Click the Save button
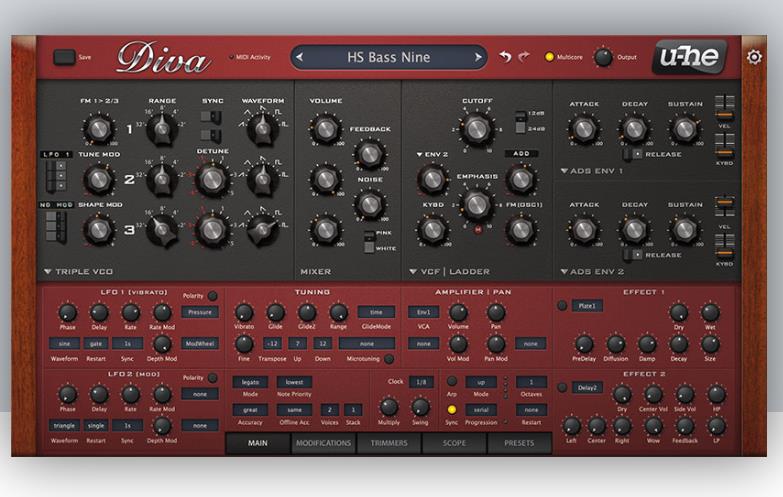This screenshot has width=783, height=497. (x=64, y=57)
